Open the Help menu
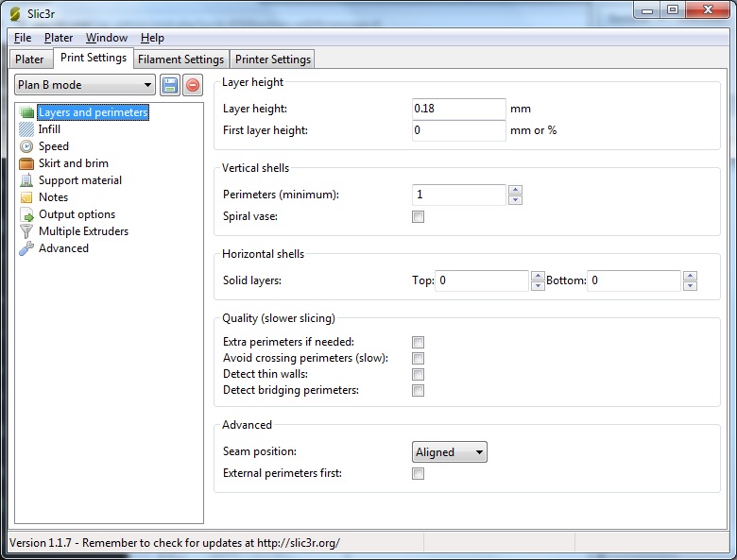Viewport: 737px width, 560px height. [152, 38]
